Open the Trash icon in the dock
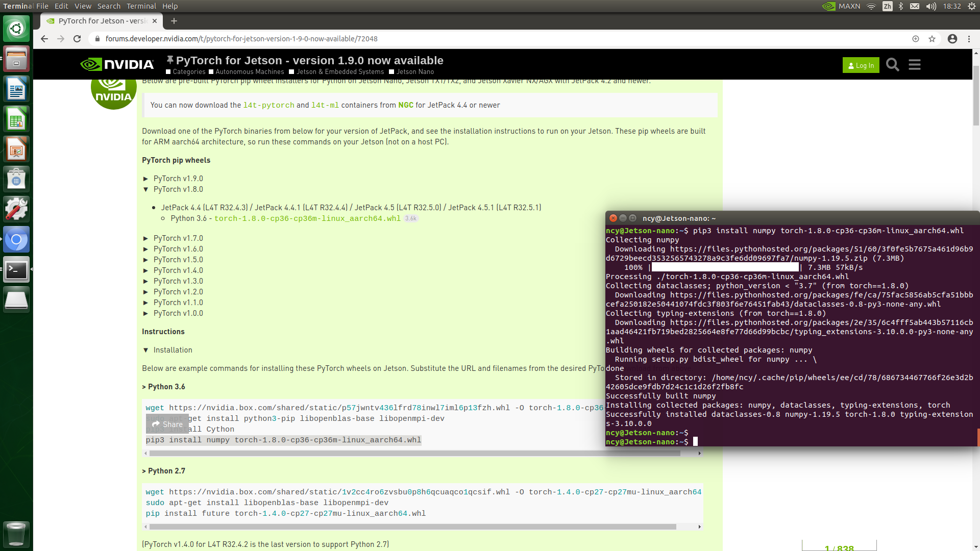 coord(16,534)
